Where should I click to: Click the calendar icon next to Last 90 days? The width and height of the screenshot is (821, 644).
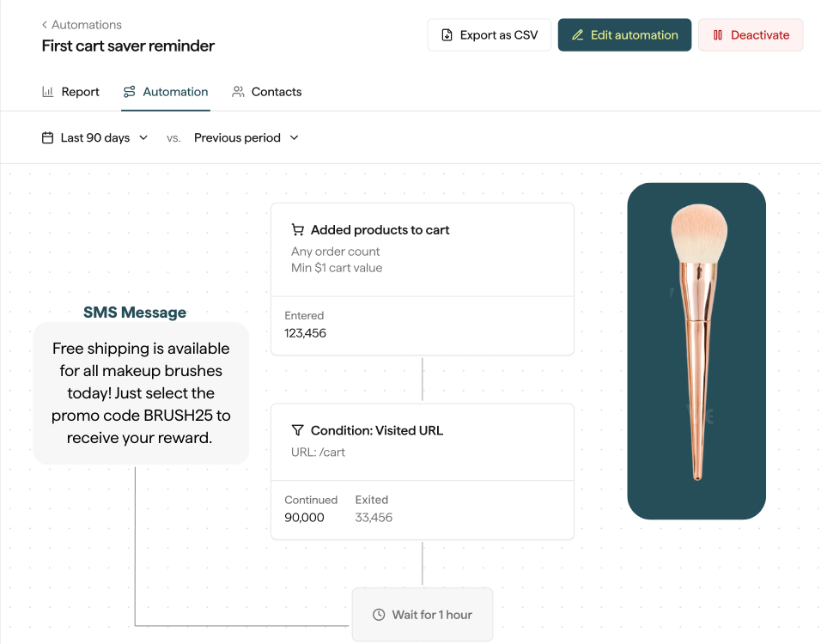pos(48,137)
